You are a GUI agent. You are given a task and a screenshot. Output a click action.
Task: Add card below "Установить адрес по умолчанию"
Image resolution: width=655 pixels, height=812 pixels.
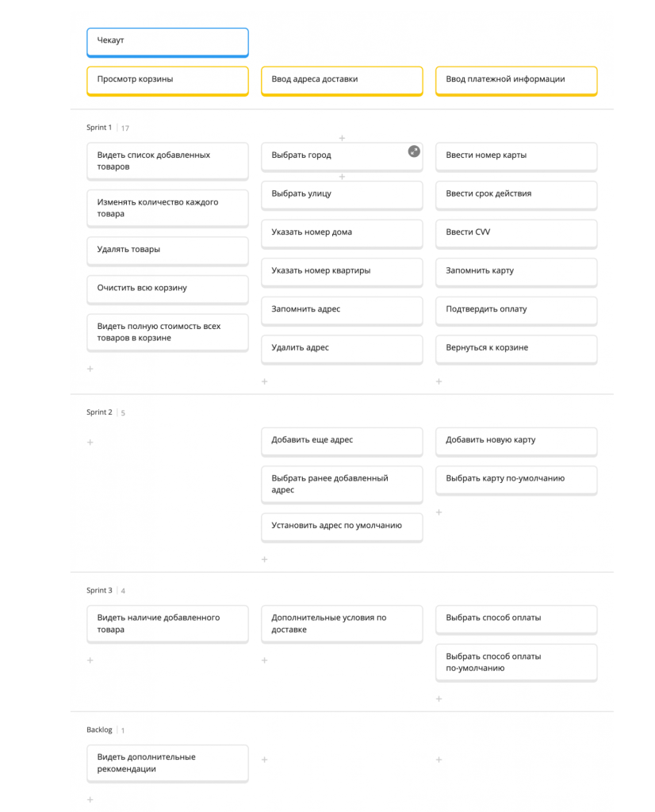pos(265,559)
